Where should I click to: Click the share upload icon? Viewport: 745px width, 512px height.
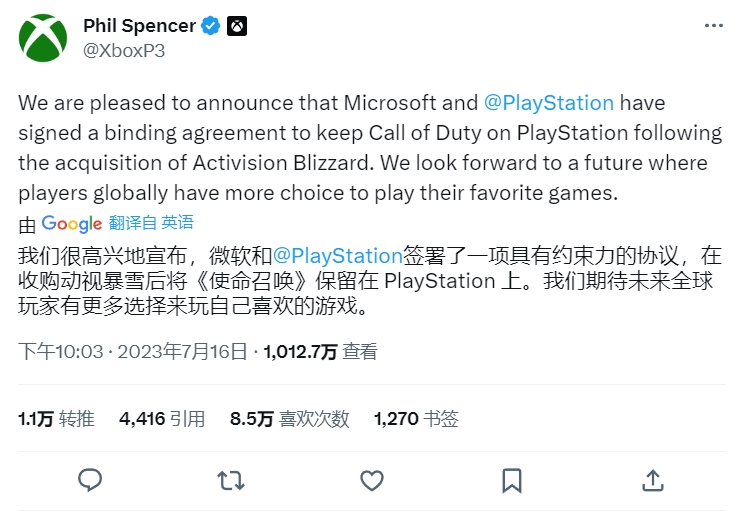tap(653, 480)
